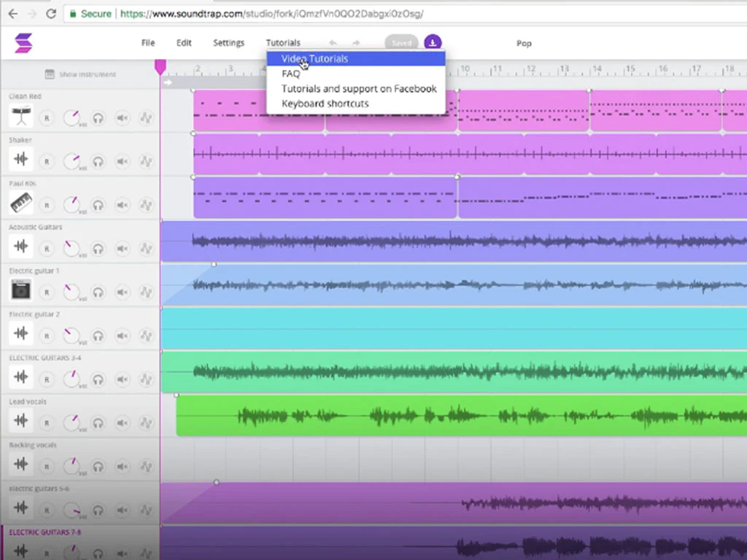Screen dimensions: 747x560
Task: Click the Show instrument button
Action: (x=80, y=74)
